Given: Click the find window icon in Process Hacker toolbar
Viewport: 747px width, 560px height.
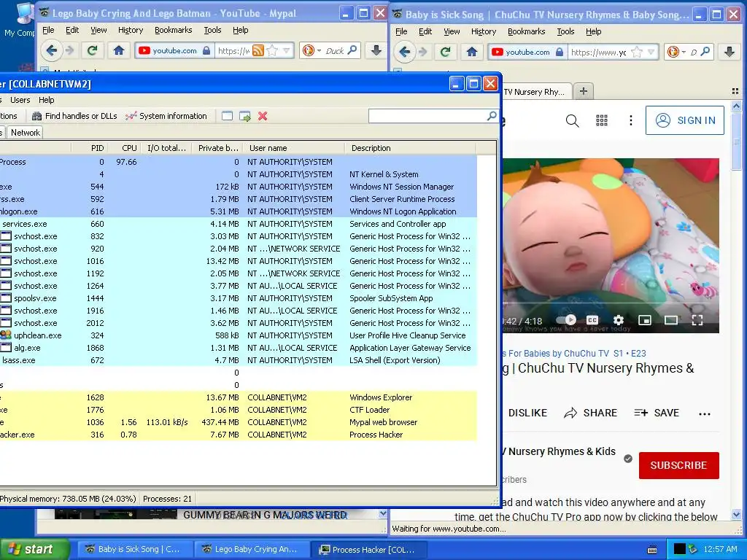Looking at the screenshot, I should (x=228, y=116).
